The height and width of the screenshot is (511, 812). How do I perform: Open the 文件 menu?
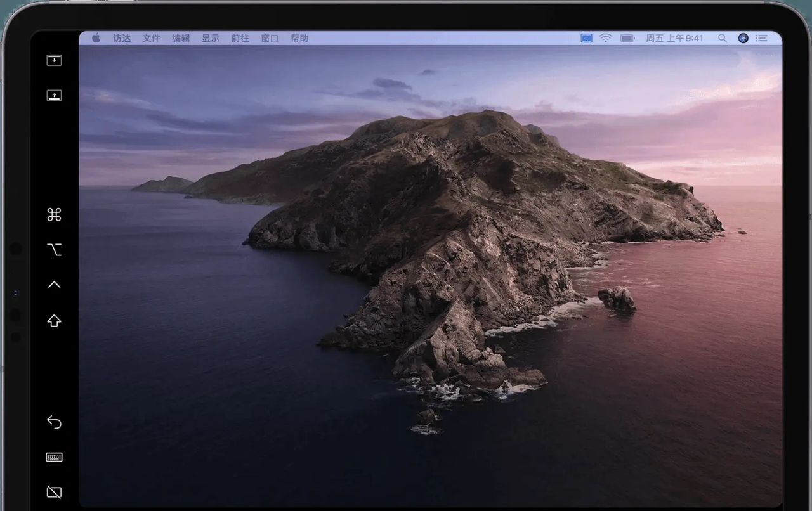pos(152,38)
